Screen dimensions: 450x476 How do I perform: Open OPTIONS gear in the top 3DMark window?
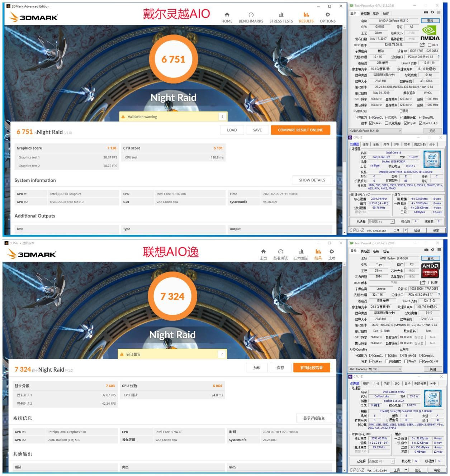[x=327, y=17]
